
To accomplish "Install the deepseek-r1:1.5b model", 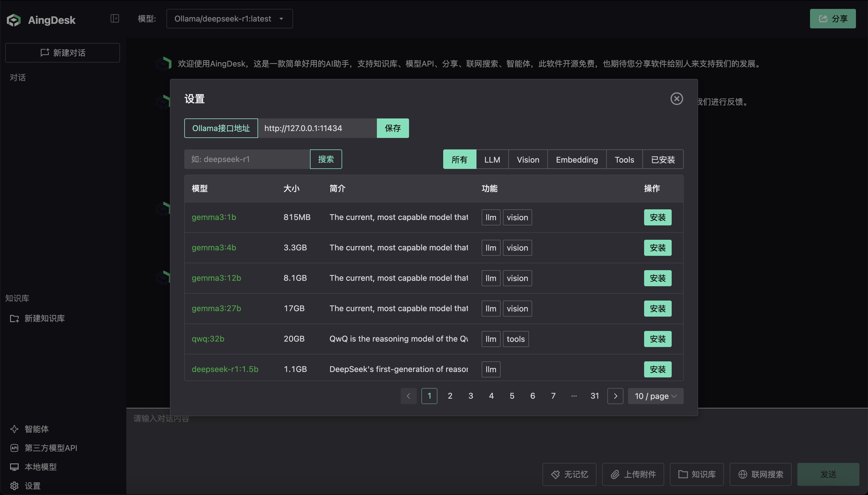I will (x=657, y=369).
